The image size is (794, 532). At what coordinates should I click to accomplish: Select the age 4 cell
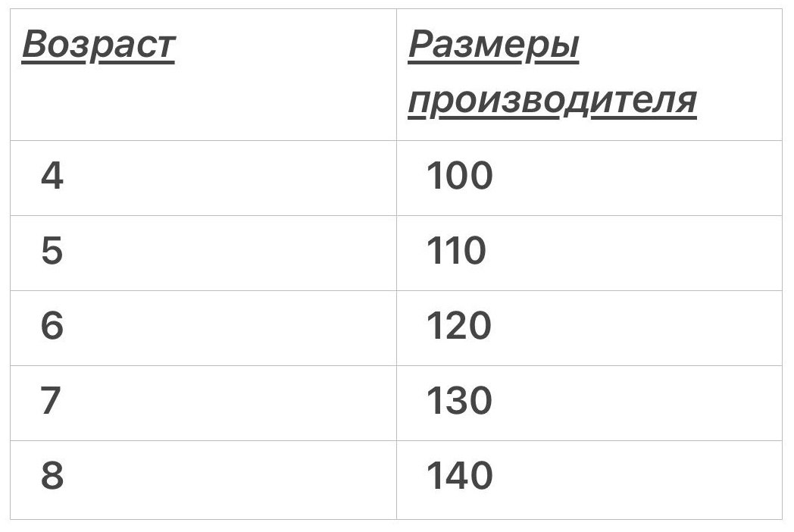click(203, 178)
